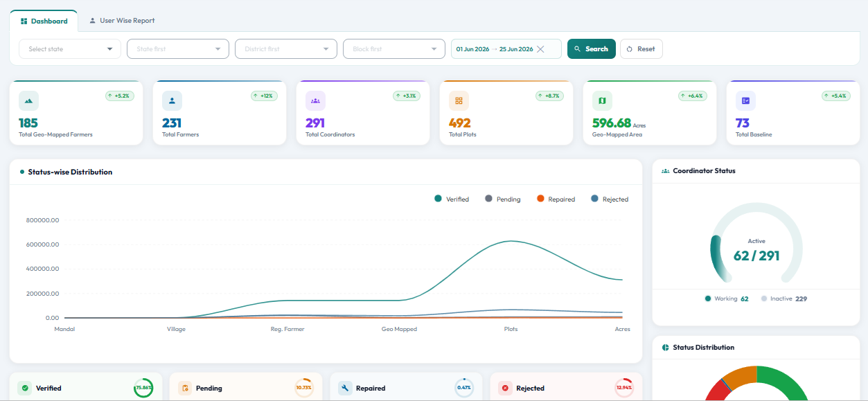Click the Reg. Farmer axis label
Viewport: 868px width, 401px height.
tap(287, 329)
